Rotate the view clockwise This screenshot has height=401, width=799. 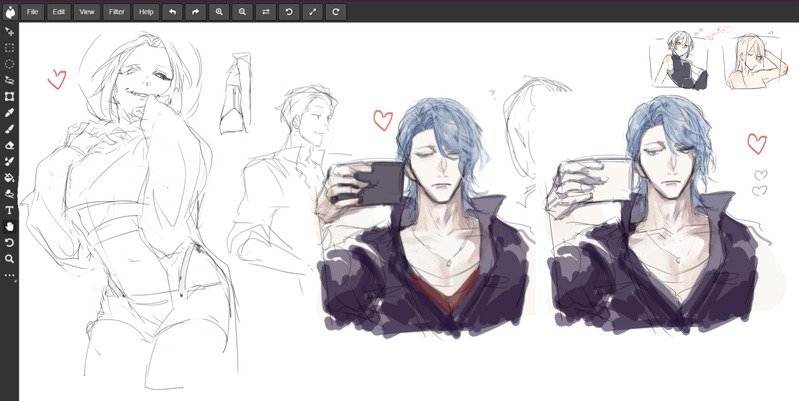pyautogui.click(x=336, y=12)
